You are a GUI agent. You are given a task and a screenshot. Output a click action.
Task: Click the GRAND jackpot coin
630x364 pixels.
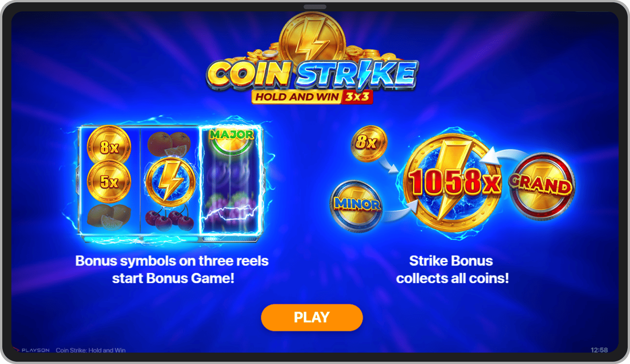point(542,186)
